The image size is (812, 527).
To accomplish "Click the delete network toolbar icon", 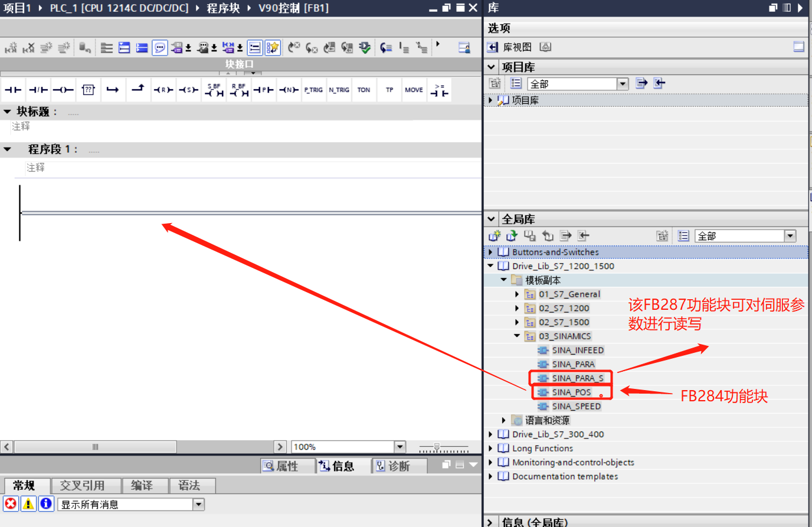I will tap(28, 48).
